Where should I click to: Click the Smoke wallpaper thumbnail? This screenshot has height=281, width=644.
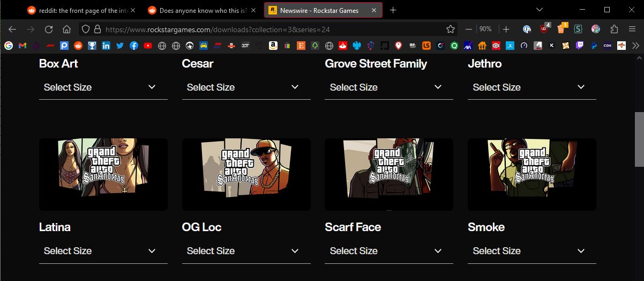[532, 174]
